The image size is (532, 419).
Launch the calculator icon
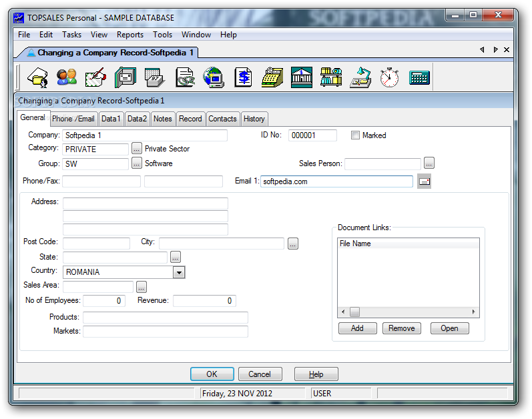419,77
